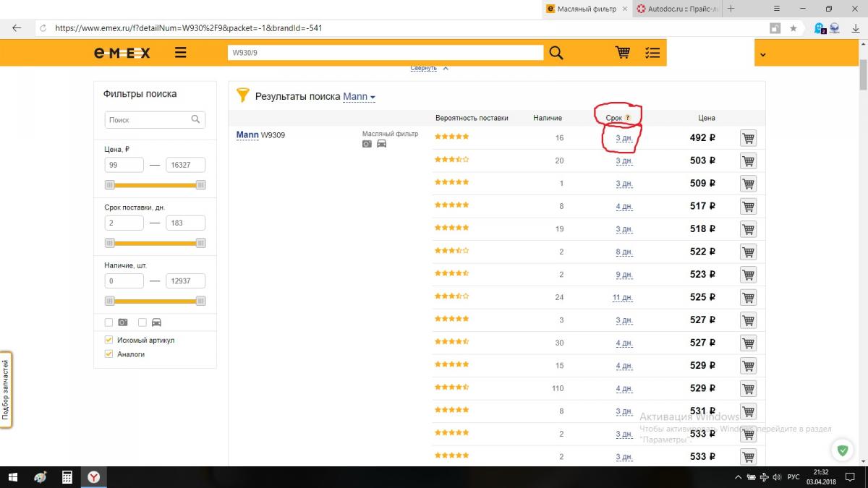The height and width of the screenshot is (488, 868).
Task: Collapse results via Свернуть link
Action: (x=424, y=68)
